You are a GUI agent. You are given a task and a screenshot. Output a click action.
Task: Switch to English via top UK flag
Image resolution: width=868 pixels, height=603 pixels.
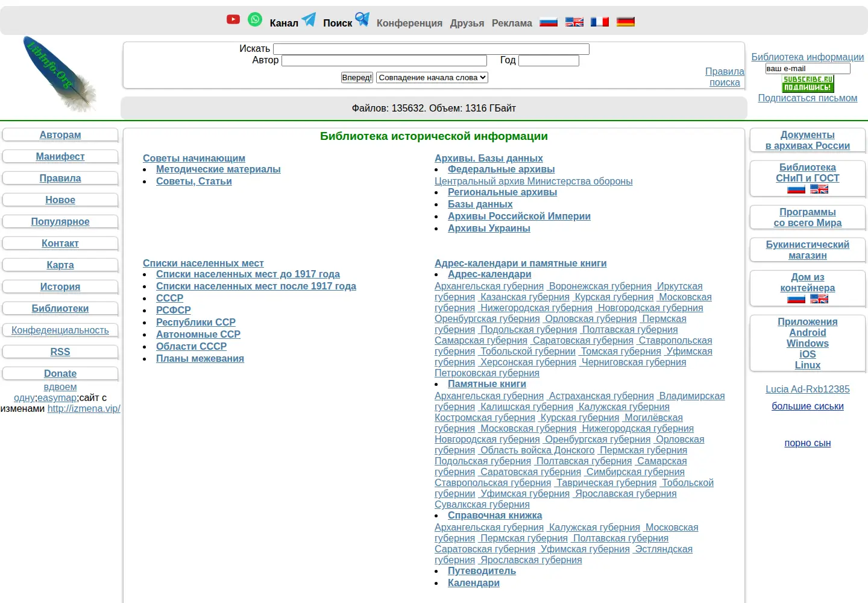coord(574,22)
